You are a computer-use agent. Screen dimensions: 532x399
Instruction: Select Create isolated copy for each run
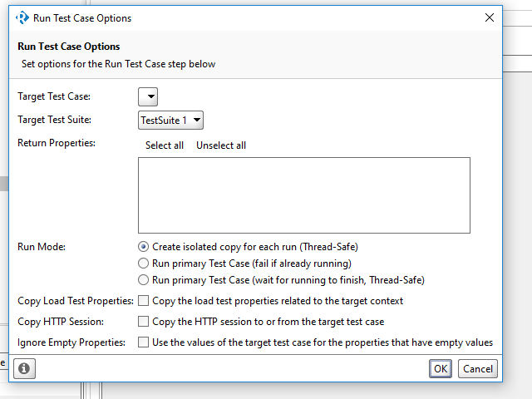pyautogui.click(x=144, y=247)
